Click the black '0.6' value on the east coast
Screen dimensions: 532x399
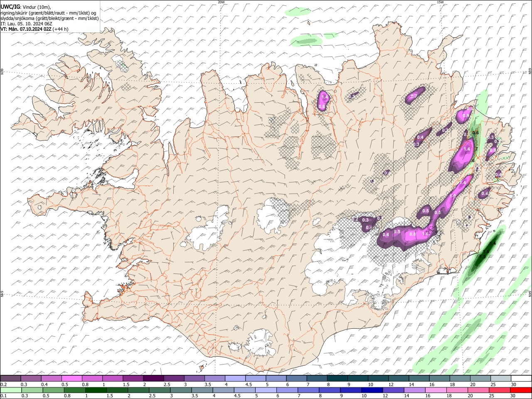475,133
